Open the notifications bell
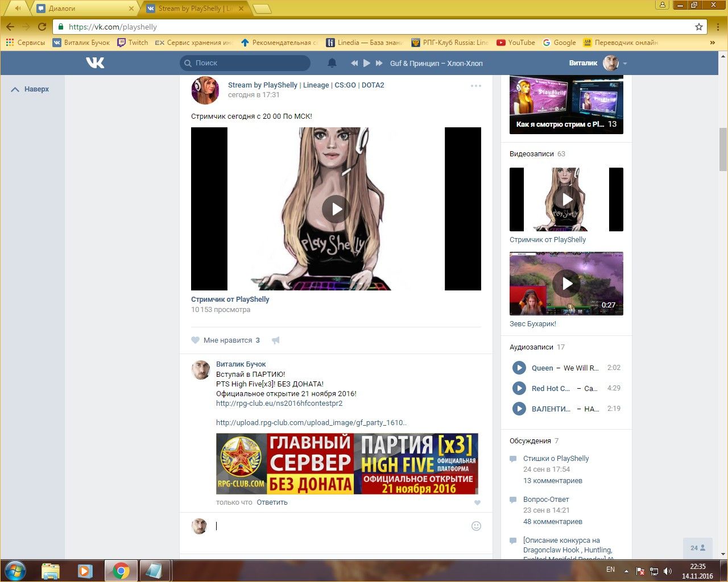The height and width of the screenshot is (582, 728). pos(332,63)
